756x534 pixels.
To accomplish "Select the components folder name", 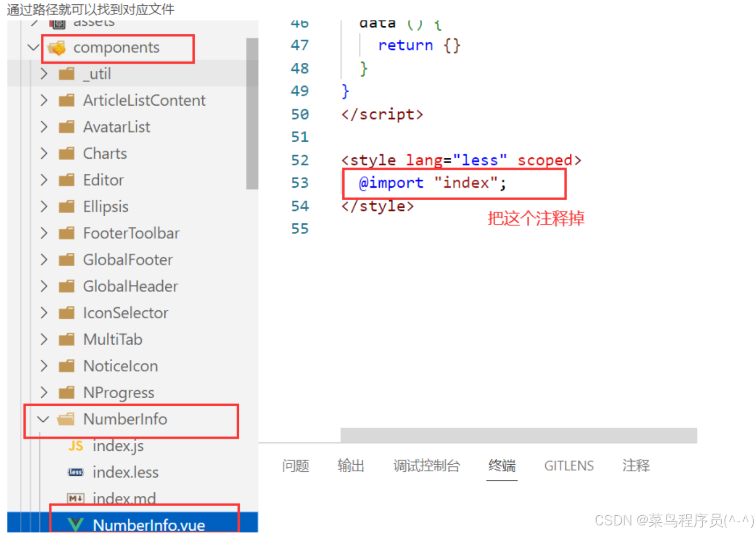I will pyautogui.click(x=116, y=48).
